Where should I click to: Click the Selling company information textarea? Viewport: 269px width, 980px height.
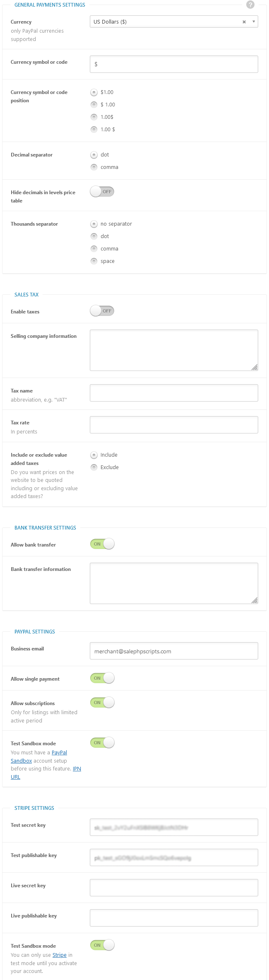click(x=174, y=350)
